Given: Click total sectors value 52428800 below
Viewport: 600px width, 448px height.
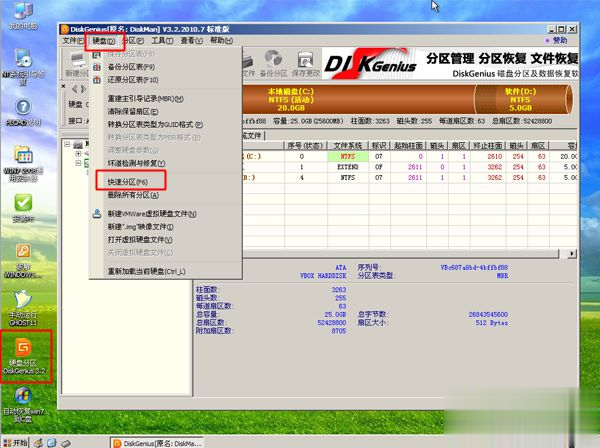Looking at the screenshot, I should click(x=332, y=323).
